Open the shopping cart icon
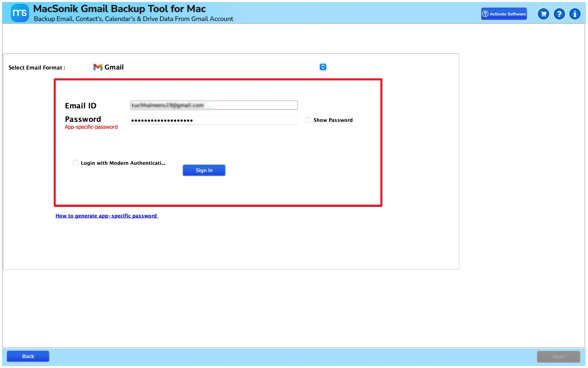Image resolution: width=588 pixels, height=368 pixels. (x=543, y=14)
